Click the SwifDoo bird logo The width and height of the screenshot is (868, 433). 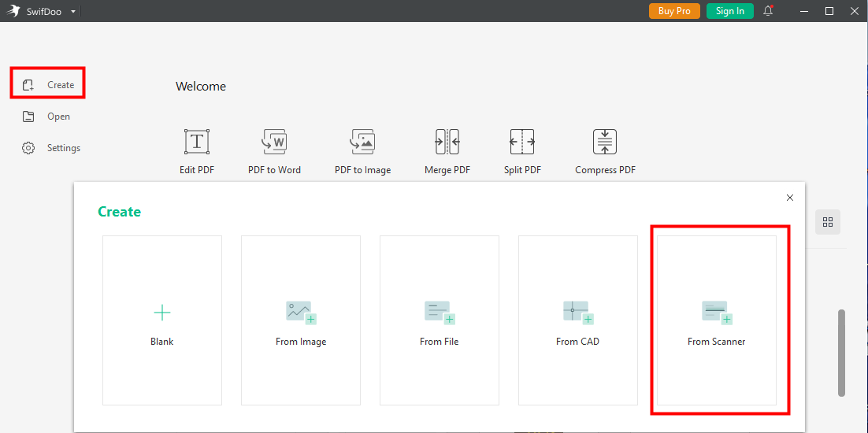[x=13, y=11]
